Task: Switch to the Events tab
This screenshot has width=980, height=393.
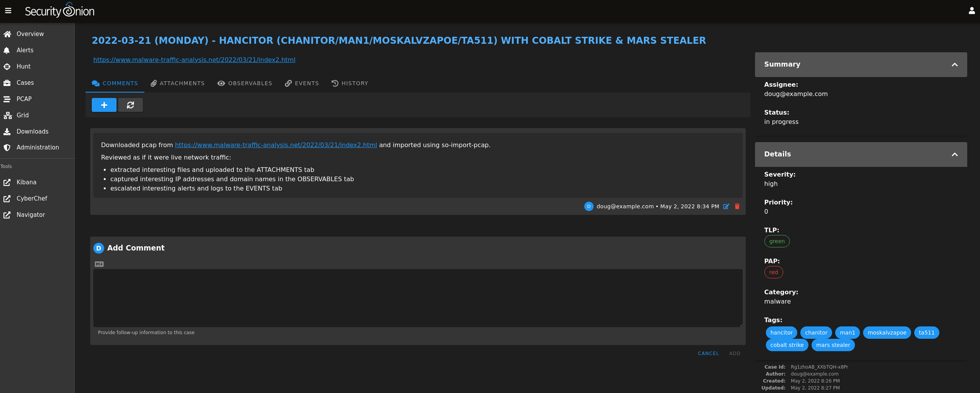Action: tap(302, 83)
